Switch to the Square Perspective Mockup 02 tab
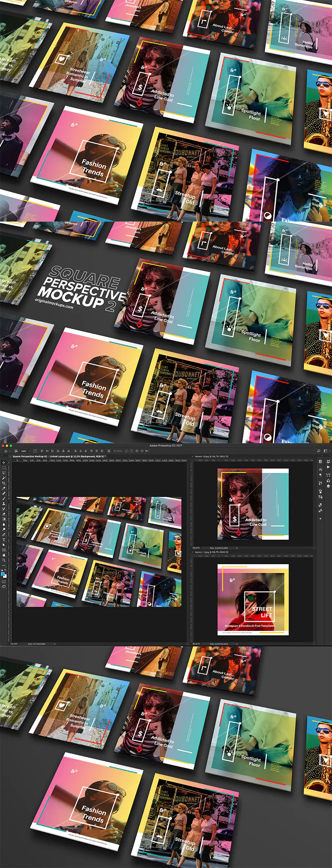The height and width of the screenshot is (868, 332). (59, 456)
